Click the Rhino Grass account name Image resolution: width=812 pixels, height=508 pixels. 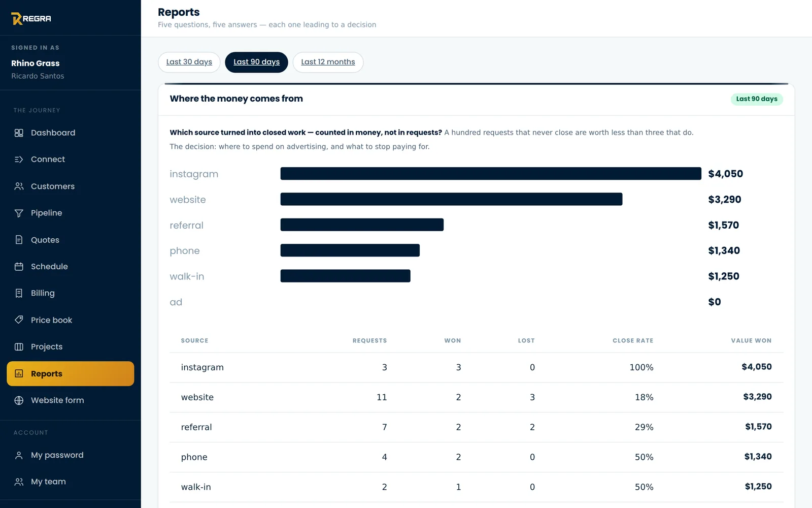click(36, 63)
